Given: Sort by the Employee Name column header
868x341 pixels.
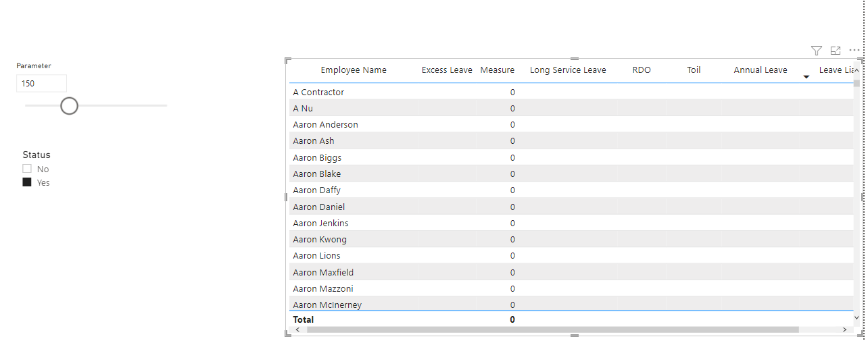Looking at the screenshot, I should [354, 70].
